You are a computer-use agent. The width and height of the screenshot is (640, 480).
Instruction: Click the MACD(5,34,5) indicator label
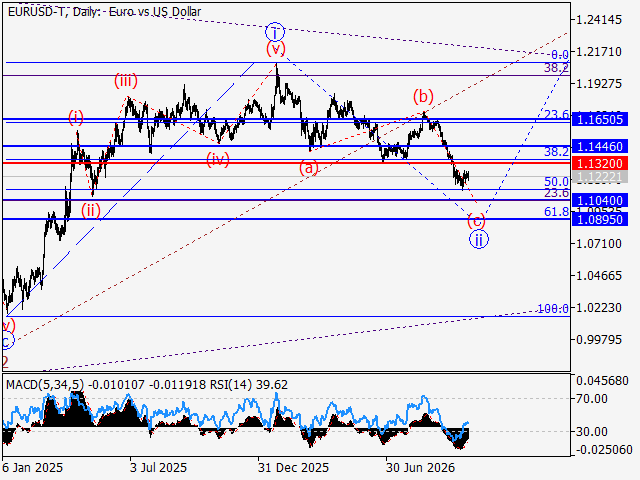click(x=45, y=385)
